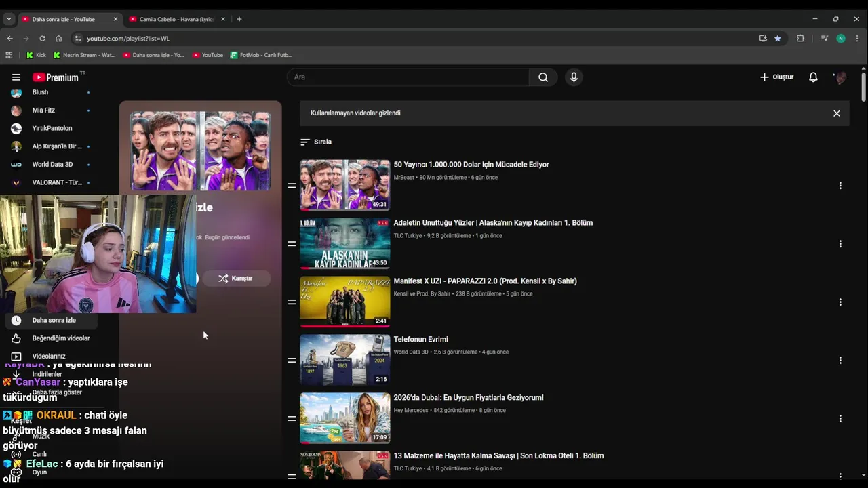868x488 pixels.
Task: Open the 'Manifest X UZI - PAPARAZZI 2.0' title link
Action: tap(485, 281)
